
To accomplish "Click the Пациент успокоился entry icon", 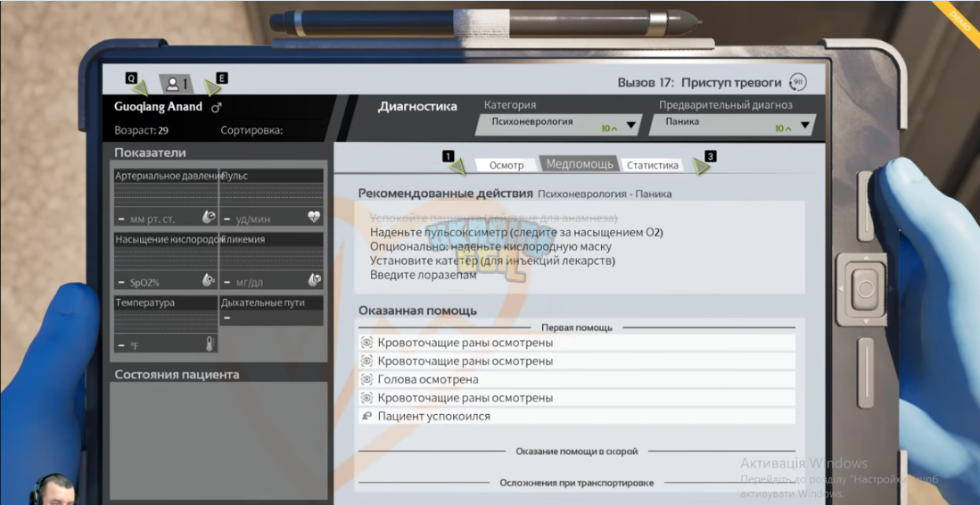I will [x=366, y=416].
